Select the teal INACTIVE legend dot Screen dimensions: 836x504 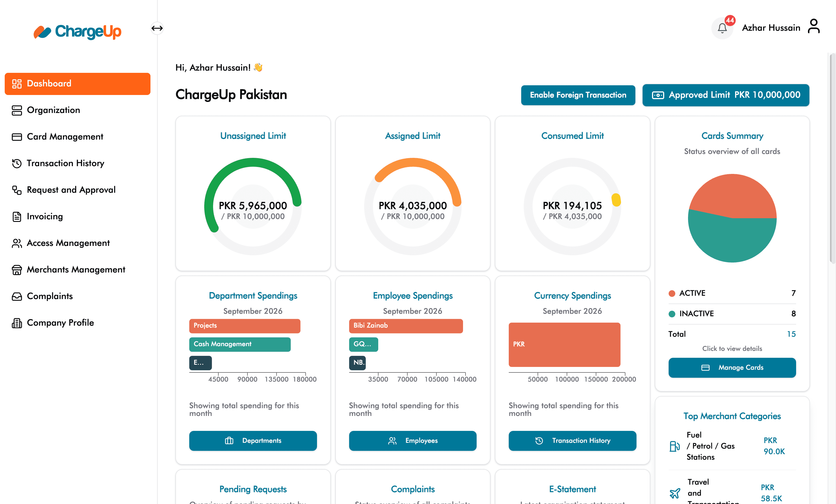[x=672, y=314]
